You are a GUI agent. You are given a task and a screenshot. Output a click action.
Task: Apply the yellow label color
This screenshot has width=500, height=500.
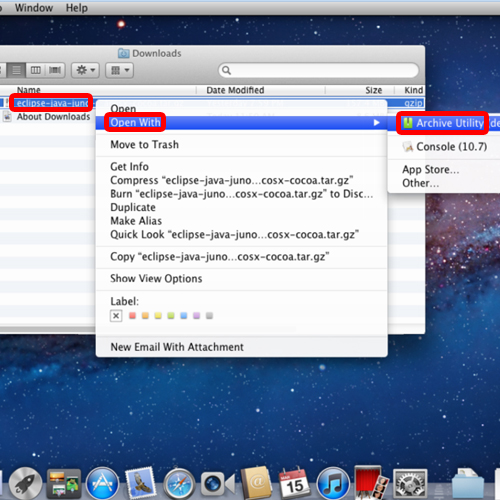(x=158, y=315)
